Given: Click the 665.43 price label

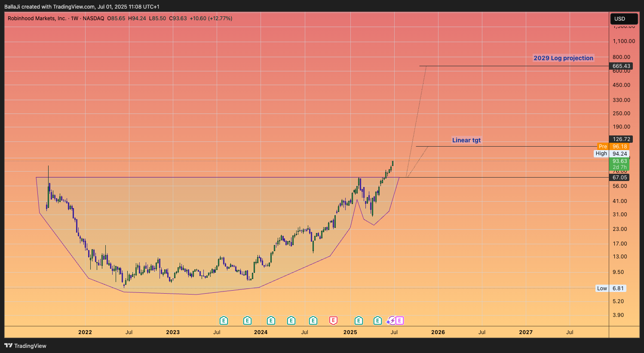Looking at the screenshot, I should pos(621,66).
